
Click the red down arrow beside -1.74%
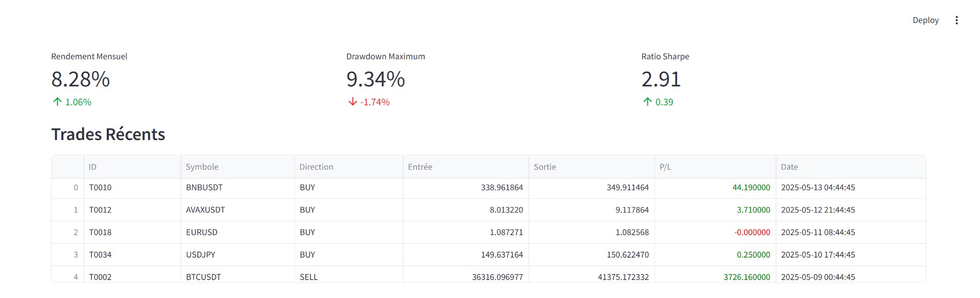(353, 102)
